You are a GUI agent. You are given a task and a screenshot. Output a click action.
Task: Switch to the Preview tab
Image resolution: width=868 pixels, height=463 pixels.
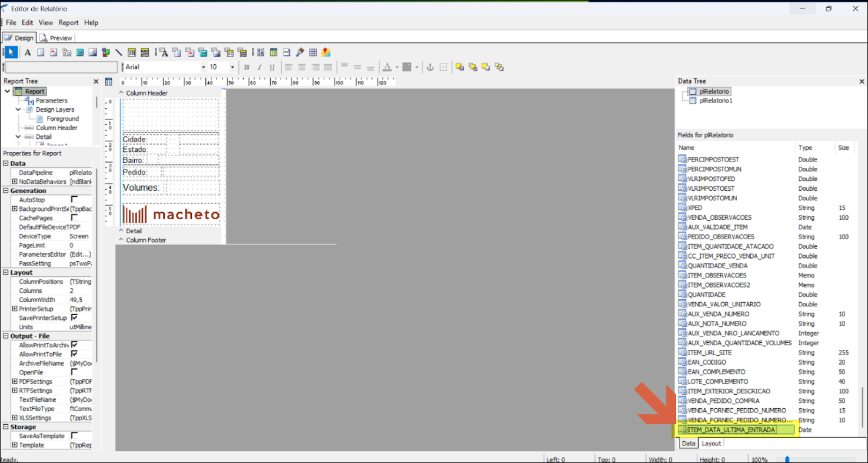(x=56, y=38)
